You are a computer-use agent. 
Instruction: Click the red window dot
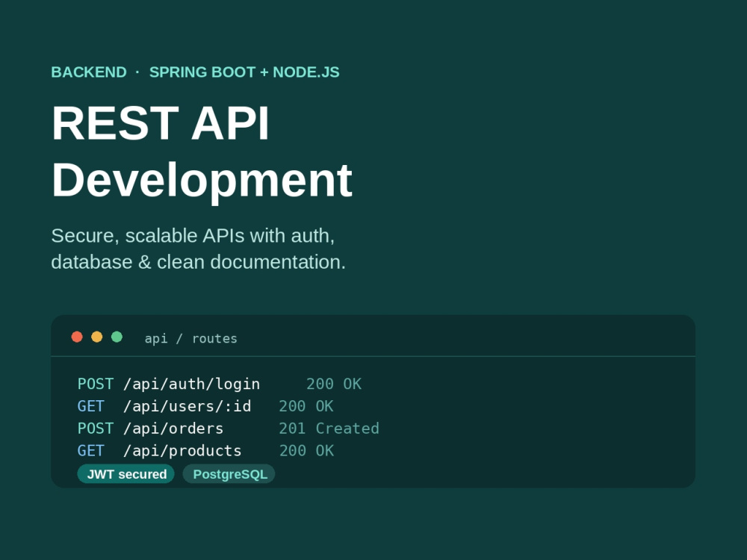click(77, 337)
